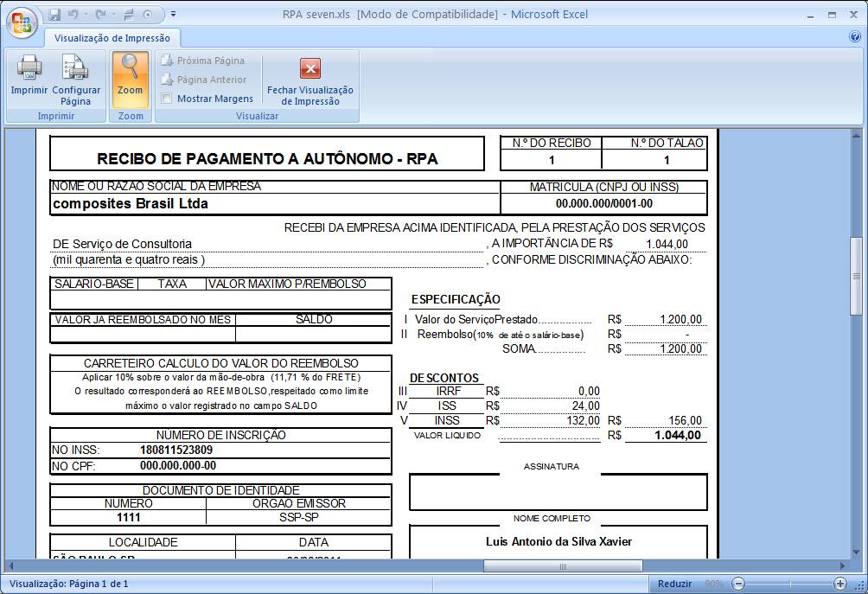The height and width of the screenshot is (594, 868).
Task: Open the Undo history dropdown arrow
Action: 87,14
